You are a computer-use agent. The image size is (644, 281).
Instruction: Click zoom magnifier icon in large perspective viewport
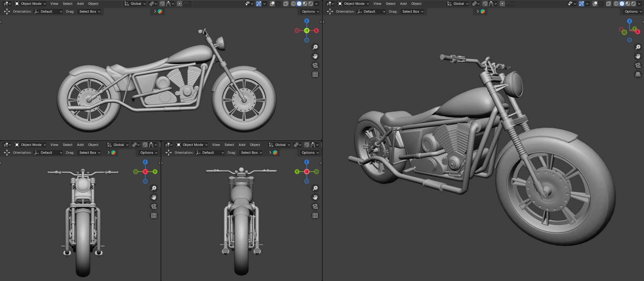638,47
